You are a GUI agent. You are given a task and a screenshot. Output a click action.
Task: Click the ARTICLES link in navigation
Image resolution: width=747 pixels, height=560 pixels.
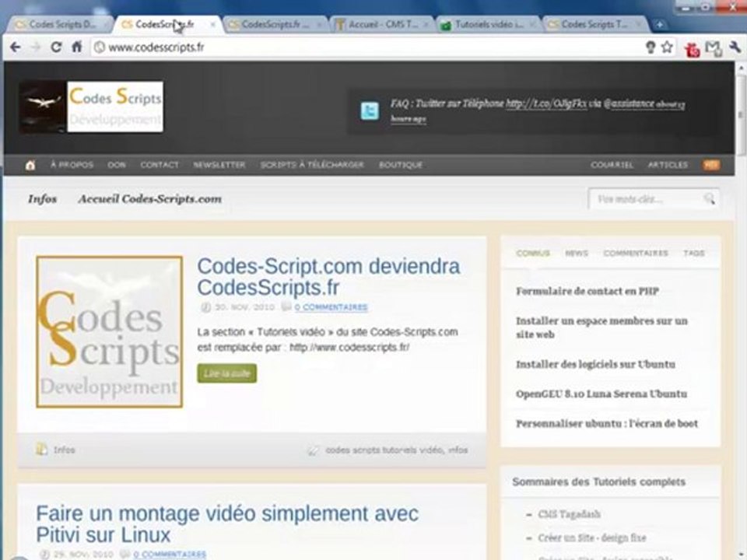click(668, 165)
